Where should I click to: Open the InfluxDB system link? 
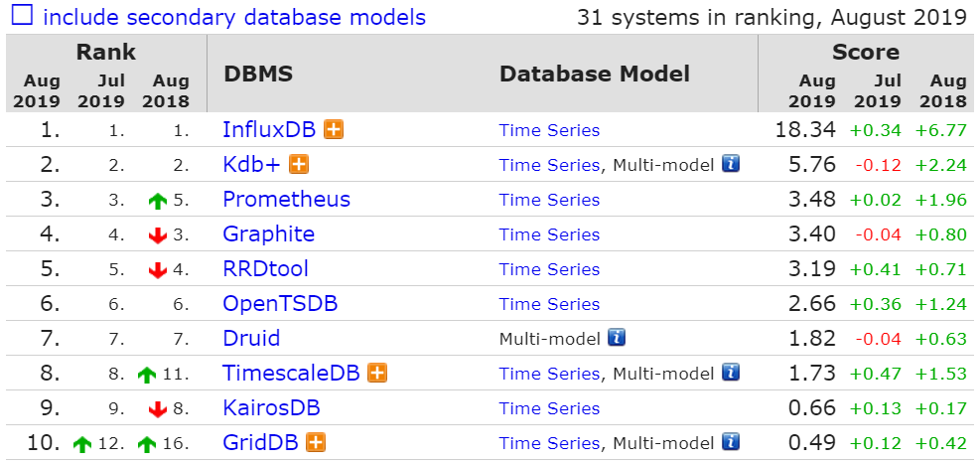271,130
